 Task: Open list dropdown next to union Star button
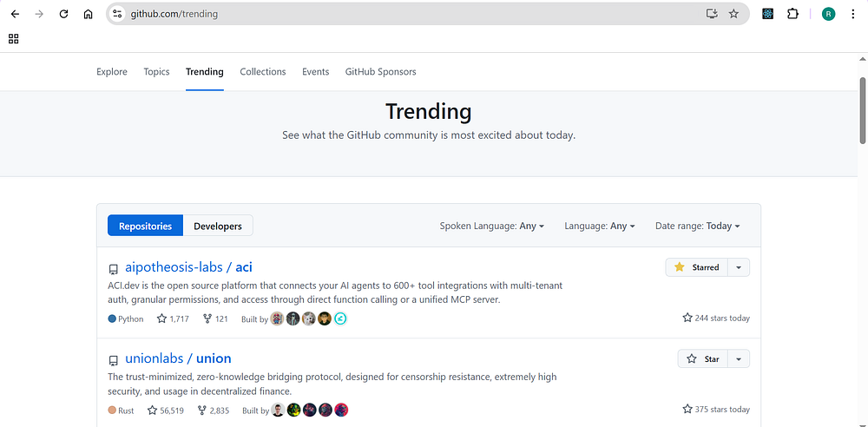pyautogui.click(x=739, y=359)
